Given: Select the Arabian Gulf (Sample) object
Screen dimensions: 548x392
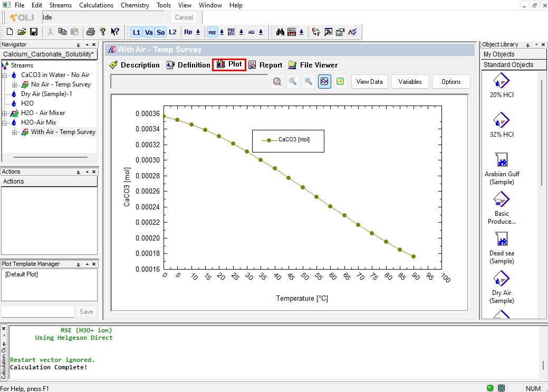Looking at the screenshot, I should pos(502,168).
